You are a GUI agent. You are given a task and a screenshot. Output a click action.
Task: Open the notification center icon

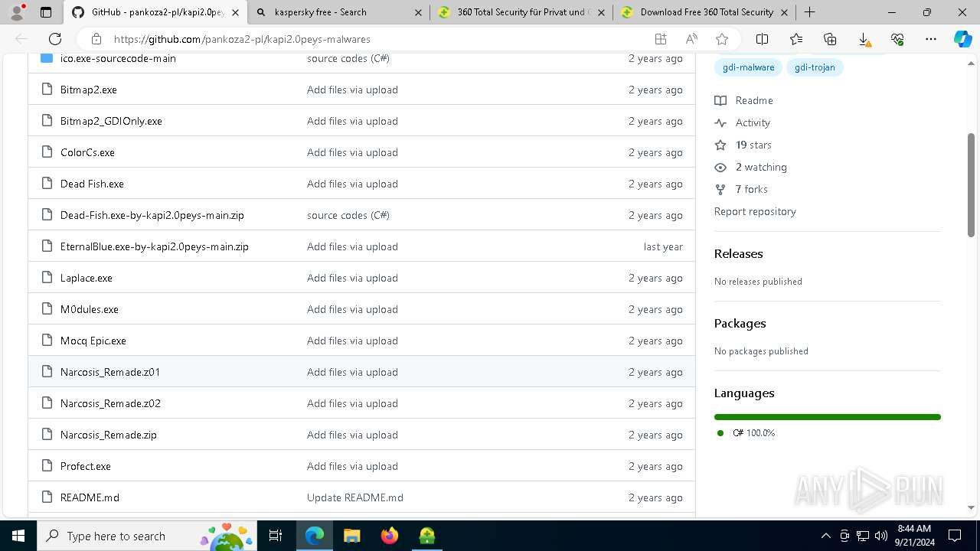pyautogui.click(x=955, y=536)
